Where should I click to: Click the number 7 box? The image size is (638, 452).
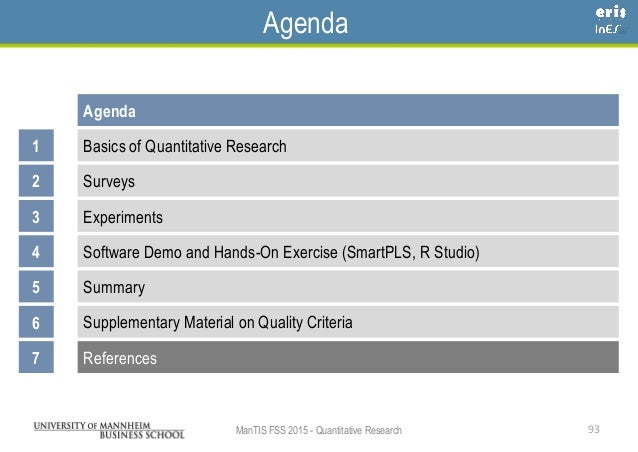[x=36, y=357]
